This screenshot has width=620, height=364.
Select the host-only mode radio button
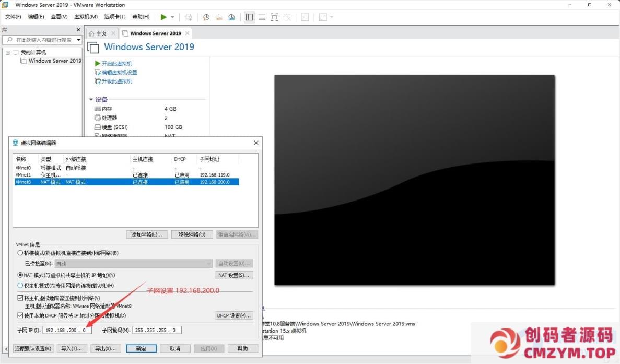(20, 286)
